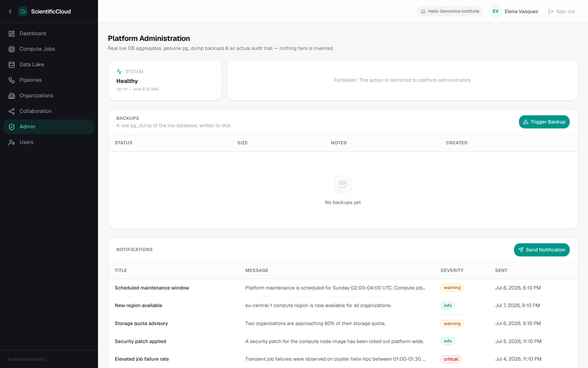Open the Collaboration page
This screenshot has height=368, width=588.
[49, 111]
